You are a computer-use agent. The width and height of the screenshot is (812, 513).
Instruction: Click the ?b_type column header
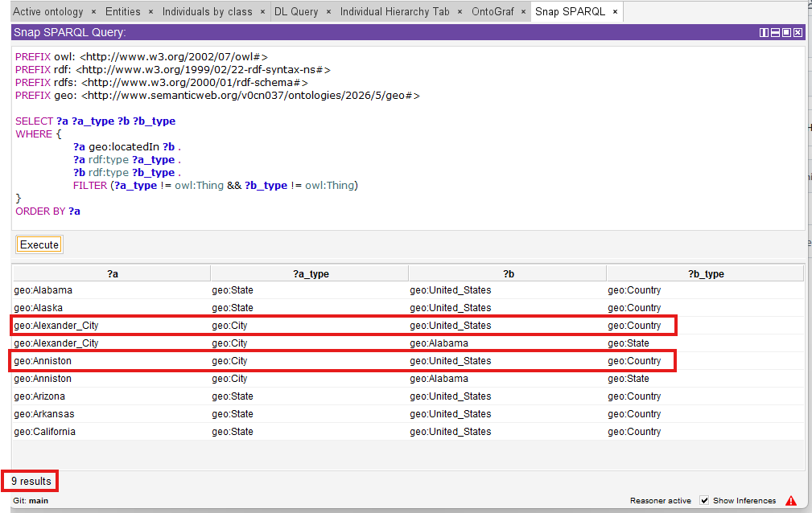pyautogui.click(x=705, y=274)
